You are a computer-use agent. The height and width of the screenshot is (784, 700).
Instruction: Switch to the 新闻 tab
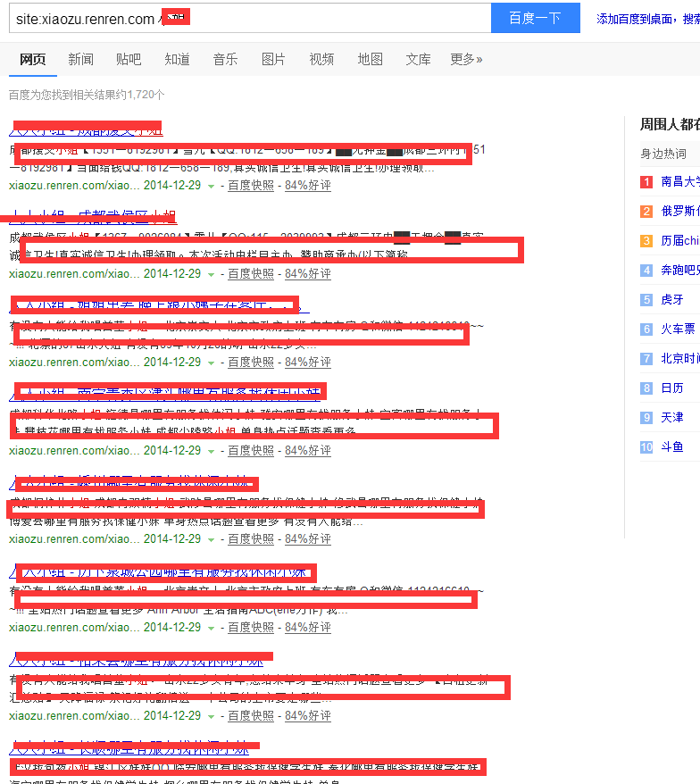pyautogui.click(x=80, y=60)
